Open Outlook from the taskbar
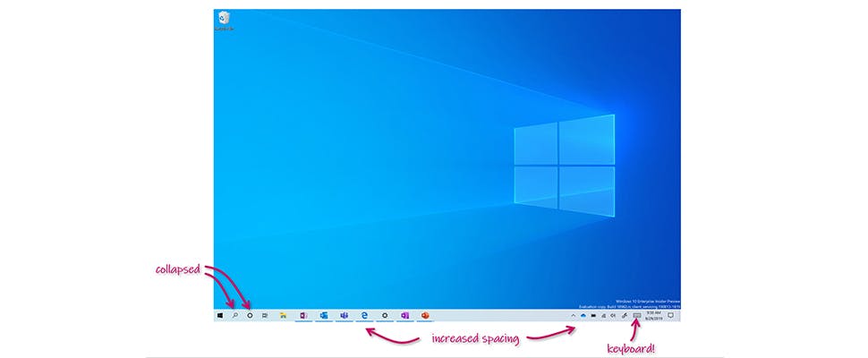Image resolution: width=868 pixels, height=358 pixels. pyautogui.click(x=324, y=315)
